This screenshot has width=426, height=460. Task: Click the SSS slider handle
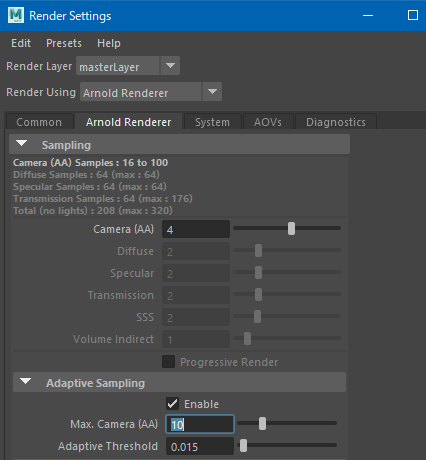point(257,317)
